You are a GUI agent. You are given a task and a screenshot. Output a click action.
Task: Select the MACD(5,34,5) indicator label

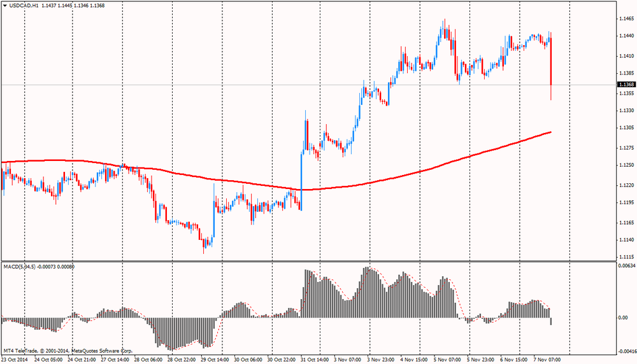pos(20,267)
